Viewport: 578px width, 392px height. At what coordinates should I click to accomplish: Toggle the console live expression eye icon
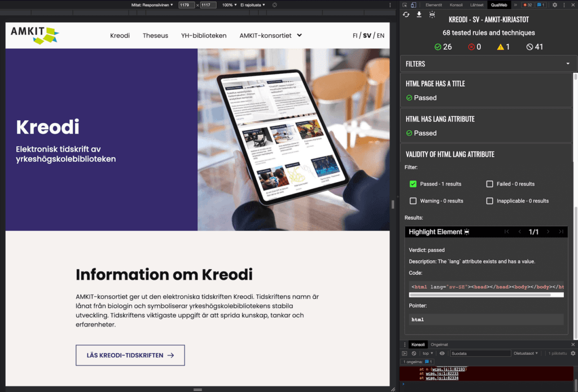442,353
